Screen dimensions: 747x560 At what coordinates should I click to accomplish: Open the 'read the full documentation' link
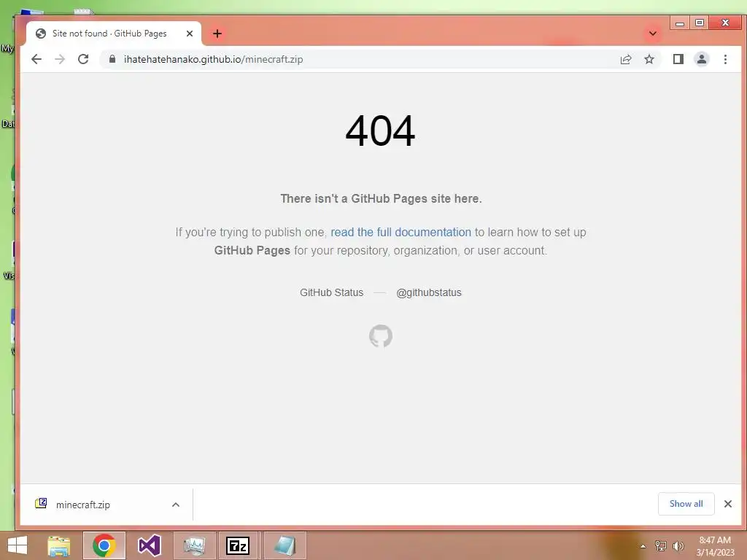tap(400, 232)
